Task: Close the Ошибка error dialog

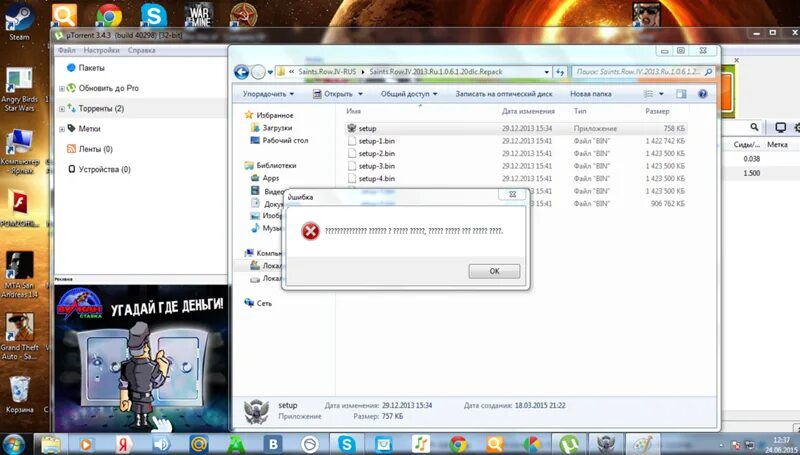Action: click(512, 194)
